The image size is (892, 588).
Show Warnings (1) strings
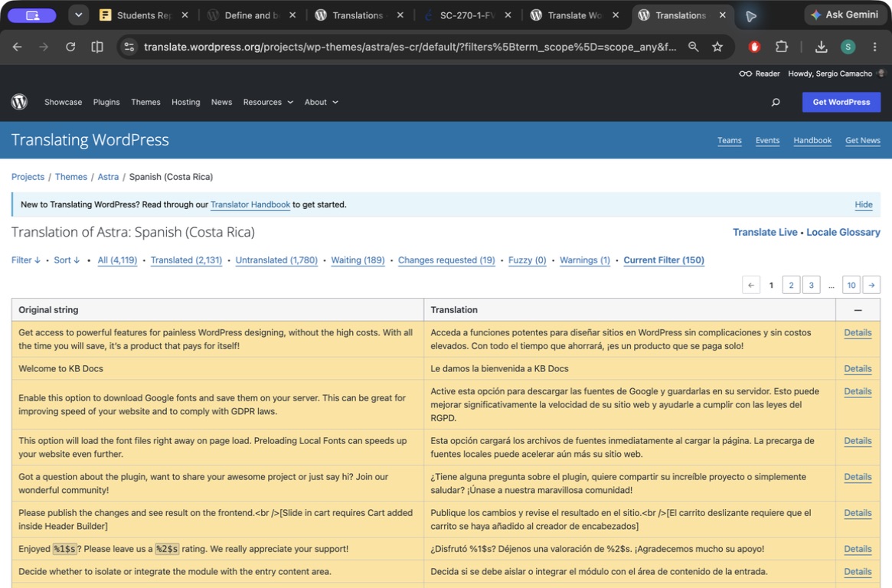(x=585, y=260)
